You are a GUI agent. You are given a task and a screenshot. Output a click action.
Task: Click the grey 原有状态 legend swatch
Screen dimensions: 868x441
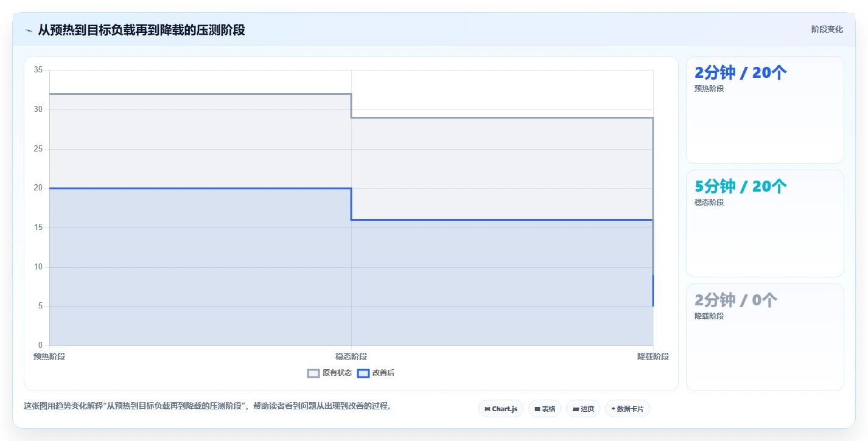point(313,373)
